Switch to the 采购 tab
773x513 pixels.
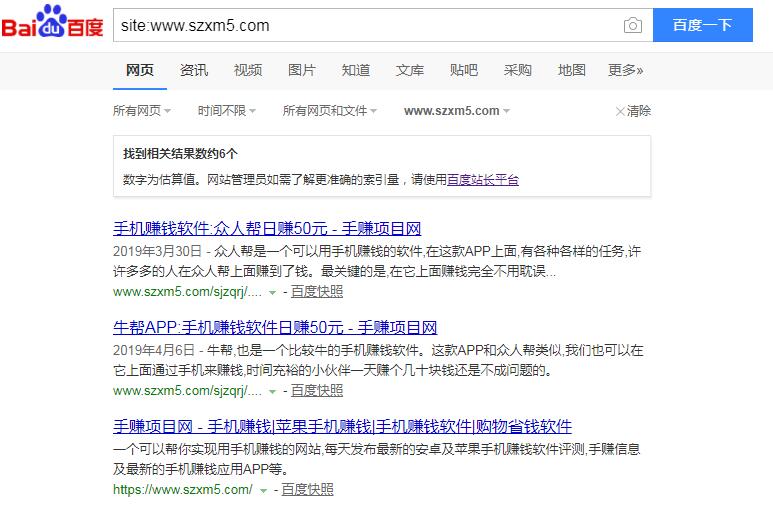pyautogui.click(x=518, y=70)
